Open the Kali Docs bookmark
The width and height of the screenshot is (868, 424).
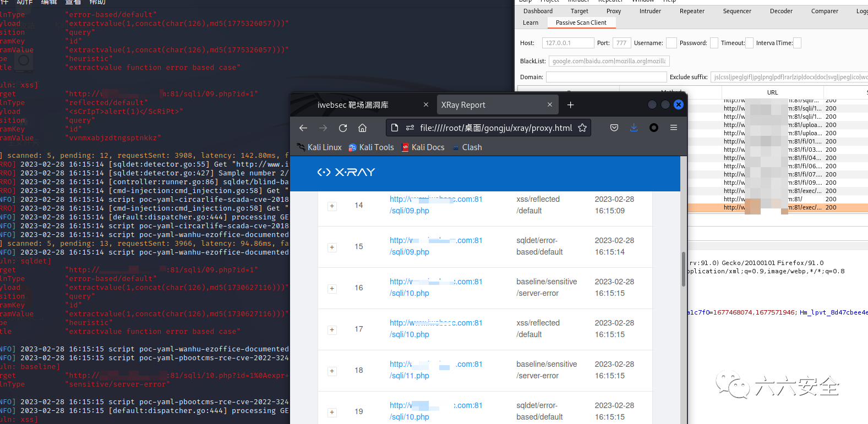coord(423,147)
